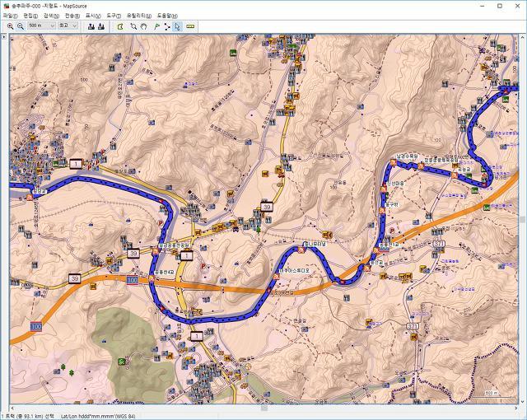The height and width of the screenshot is (420, 527).
Task: Click route 1 shield near the west town
Action: click(77, 164)
